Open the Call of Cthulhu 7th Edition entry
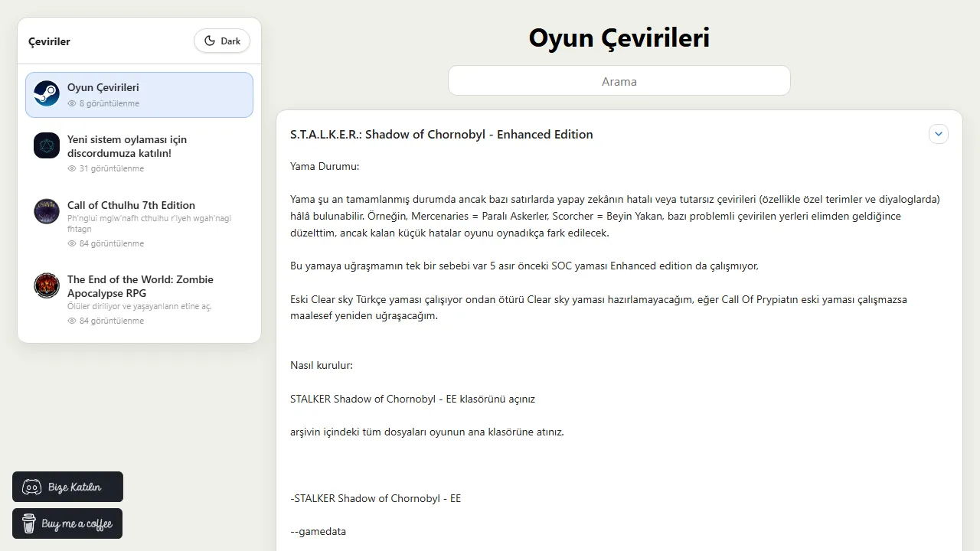 139,222
